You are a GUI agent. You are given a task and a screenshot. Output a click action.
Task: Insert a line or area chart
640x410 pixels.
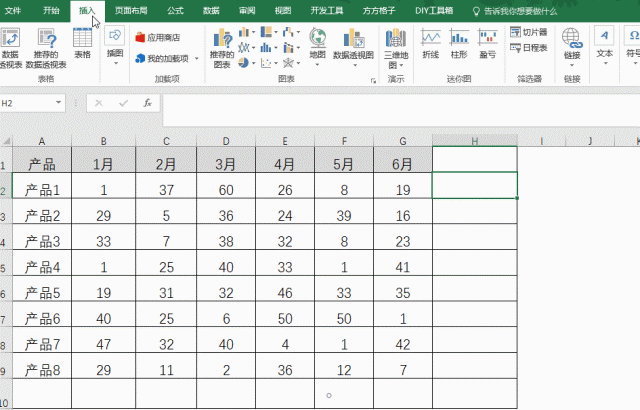[x=247, y=48]
